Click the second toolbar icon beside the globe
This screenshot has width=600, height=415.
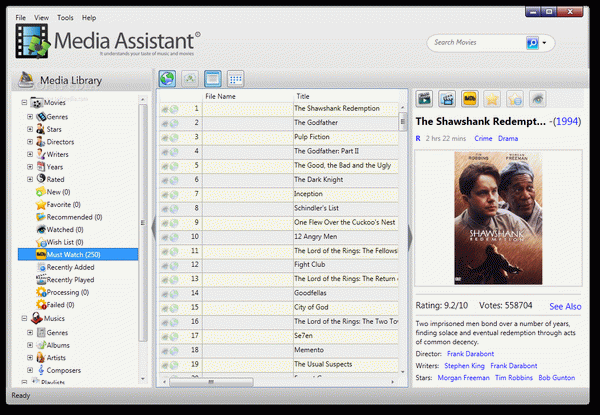pyautogui.click(x=190, y=79)
